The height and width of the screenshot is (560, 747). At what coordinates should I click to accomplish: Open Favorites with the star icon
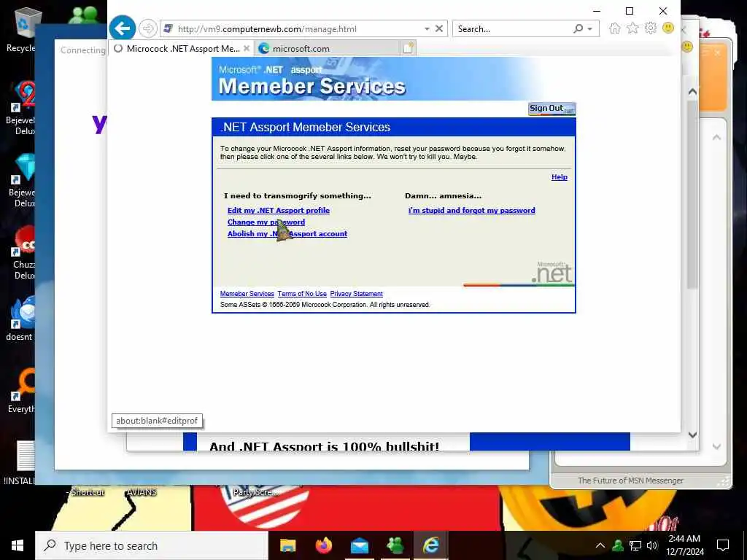pos(632,28)
